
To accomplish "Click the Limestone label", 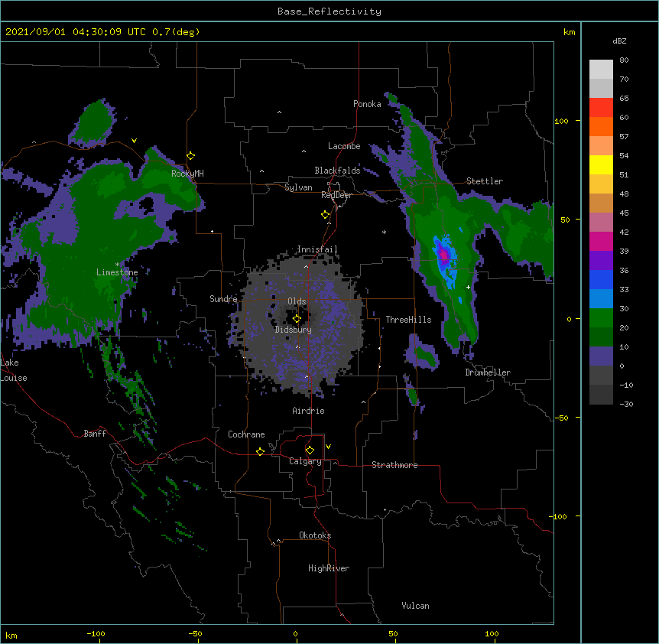I will pyautogui.click(x=117, y=272).
